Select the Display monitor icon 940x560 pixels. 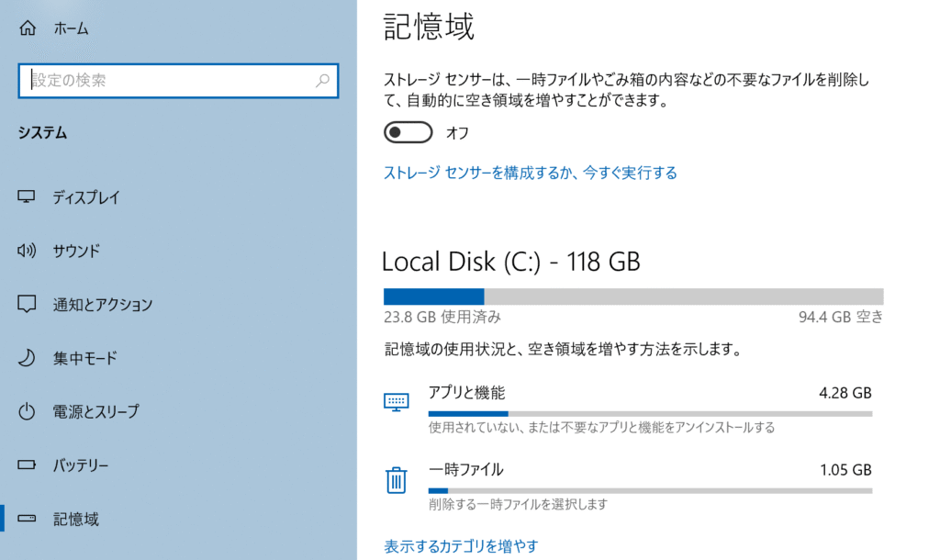tap(27, 196)
